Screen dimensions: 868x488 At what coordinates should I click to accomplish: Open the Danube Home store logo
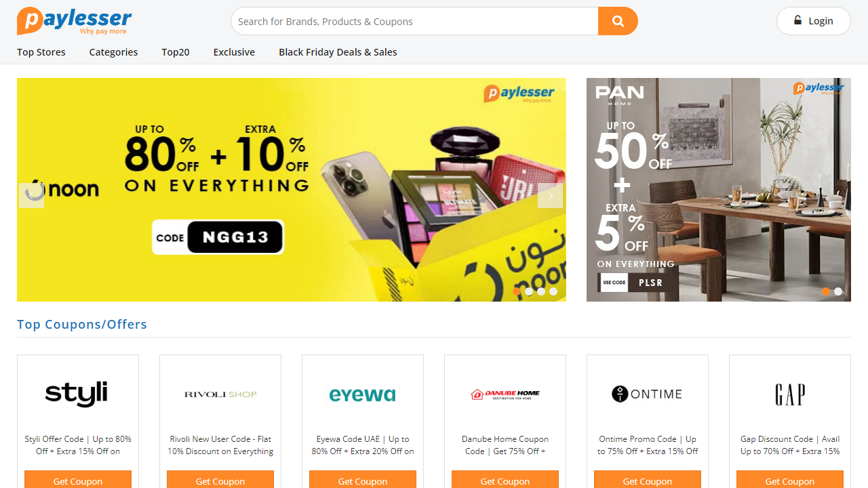click(505, 394)
